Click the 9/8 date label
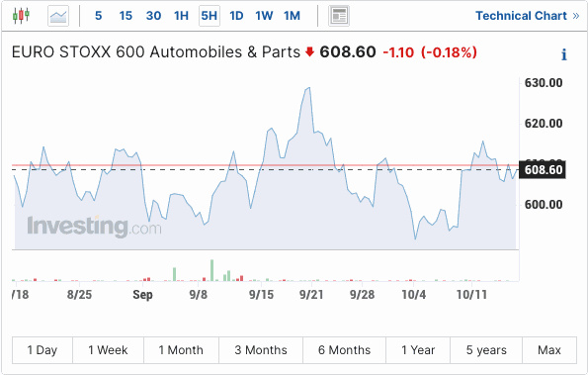This screenshot has width=588, height=375. [198, 294]
